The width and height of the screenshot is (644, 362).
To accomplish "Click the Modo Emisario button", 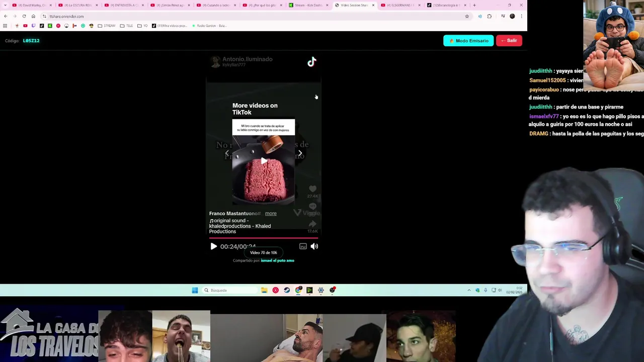I will click(x=468, y=41).
